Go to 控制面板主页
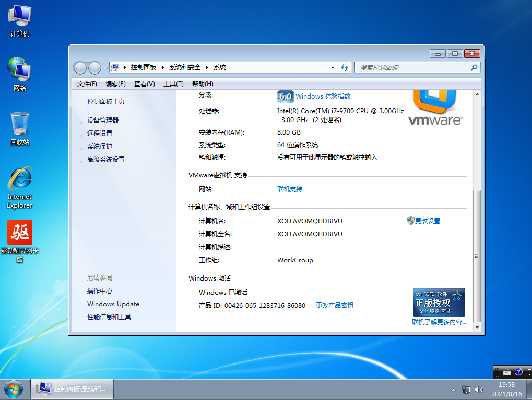Image resolution: width=532 pixels, height=400 pixels. [106, 101]
